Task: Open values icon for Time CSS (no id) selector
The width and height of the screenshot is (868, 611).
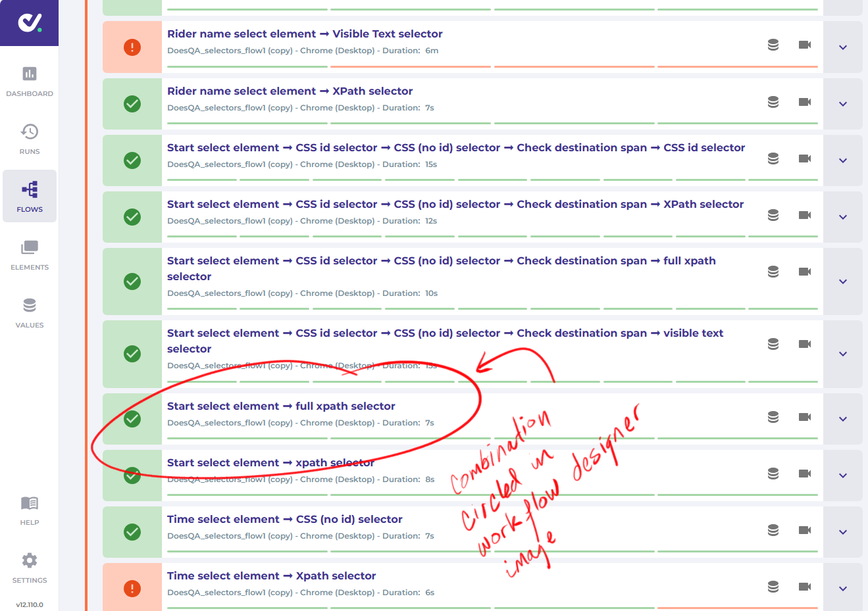Action: point(773,530)
